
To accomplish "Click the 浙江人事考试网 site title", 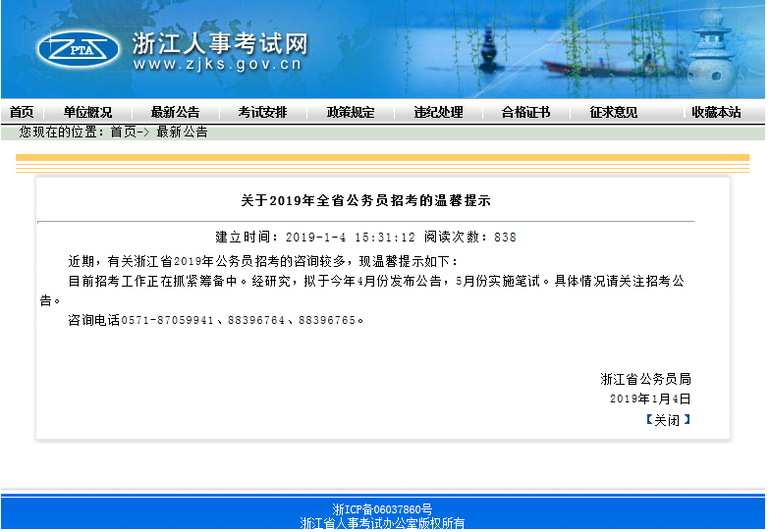I will pyautogui.click(x=219, y=44).
